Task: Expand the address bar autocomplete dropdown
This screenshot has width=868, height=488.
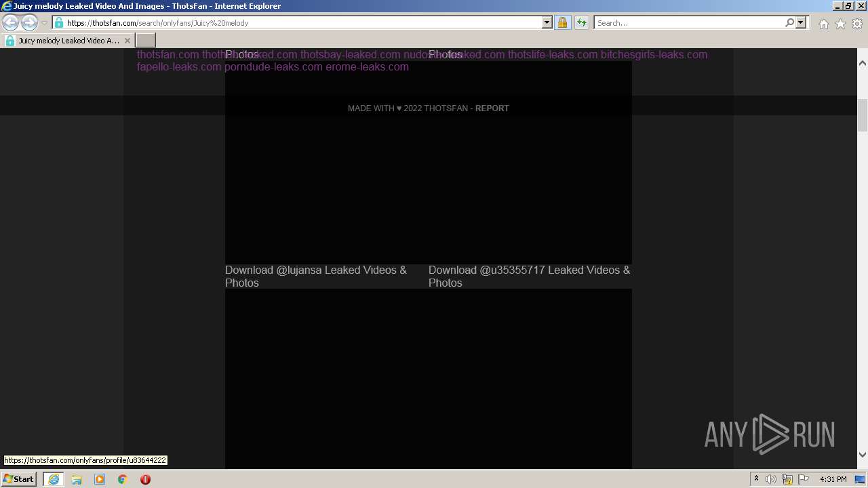Action: (x=547, y=22)
